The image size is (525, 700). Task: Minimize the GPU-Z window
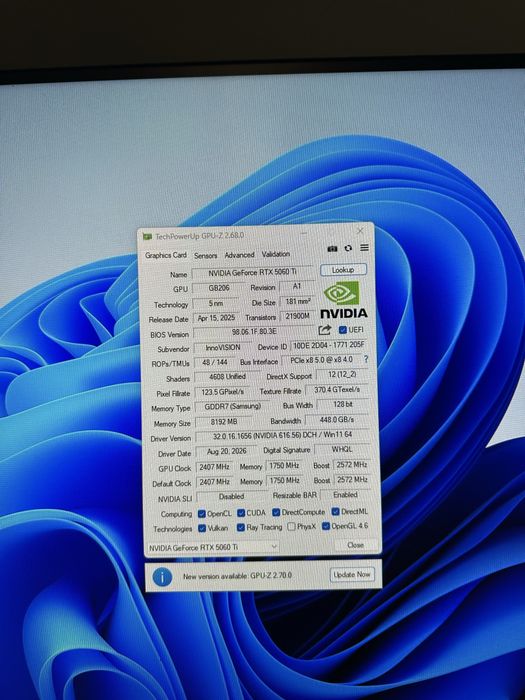pyautogui.click(x=304, y=233)
